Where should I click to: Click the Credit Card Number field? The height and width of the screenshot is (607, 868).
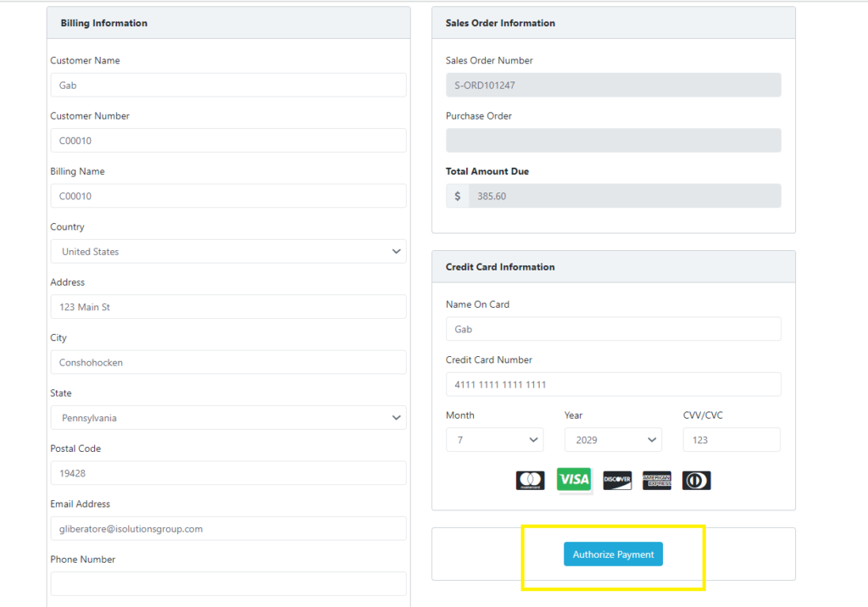pyautogui.click(x=613, y=385)
